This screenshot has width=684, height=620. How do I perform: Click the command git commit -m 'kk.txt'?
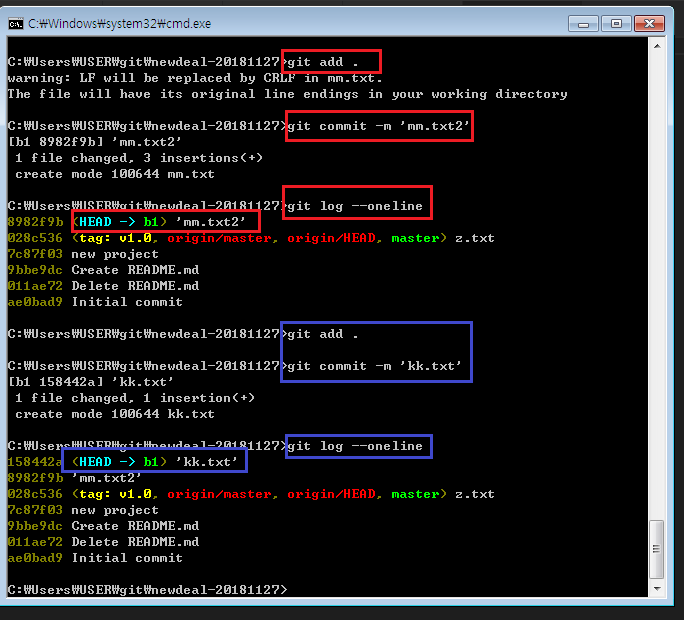(374, 366)
